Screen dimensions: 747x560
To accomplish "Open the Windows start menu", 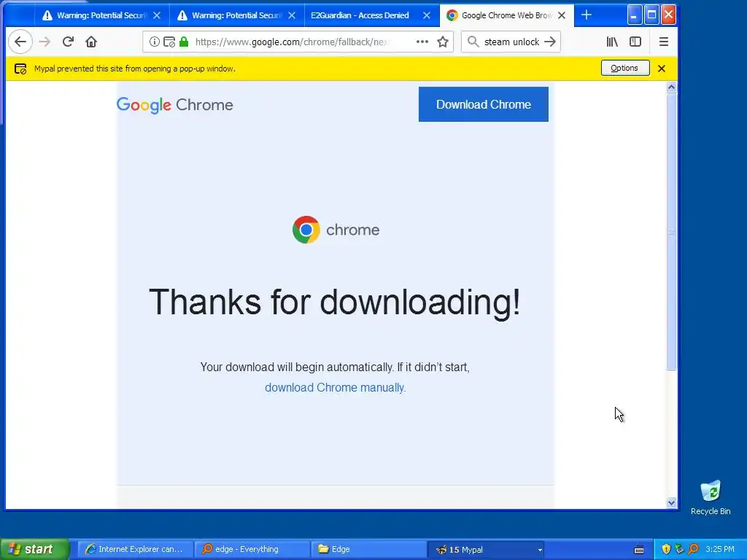I will point(34,550).
